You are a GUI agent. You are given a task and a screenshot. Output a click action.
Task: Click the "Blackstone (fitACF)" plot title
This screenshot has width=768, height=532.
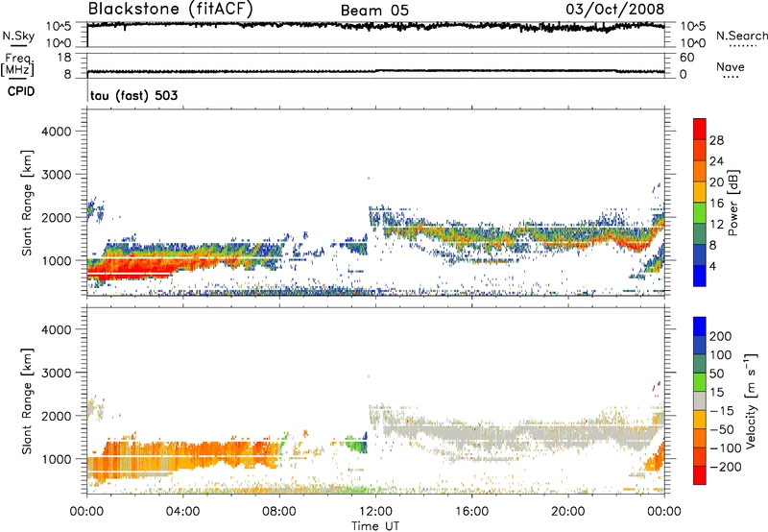170,9
